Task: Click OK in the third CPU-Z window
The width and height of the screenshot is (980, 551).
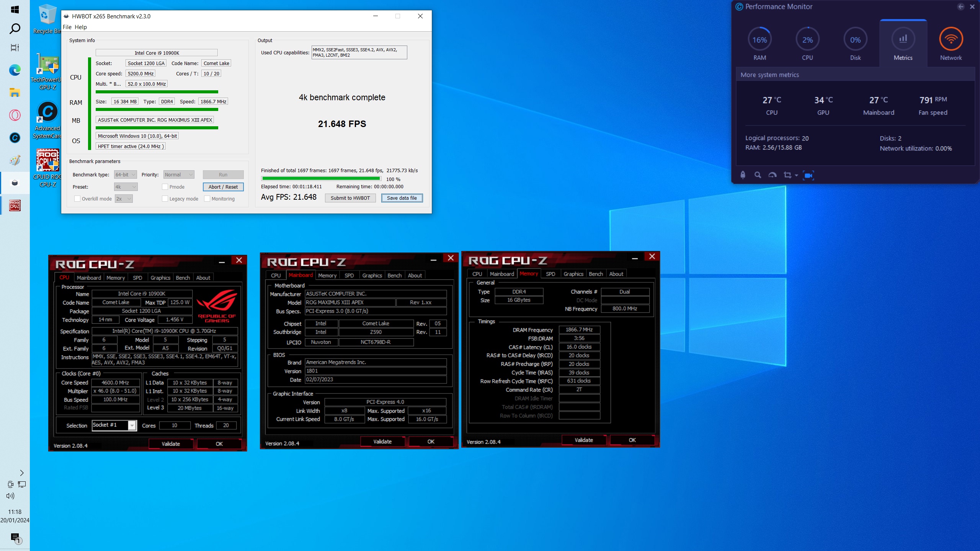Action: 632,440
